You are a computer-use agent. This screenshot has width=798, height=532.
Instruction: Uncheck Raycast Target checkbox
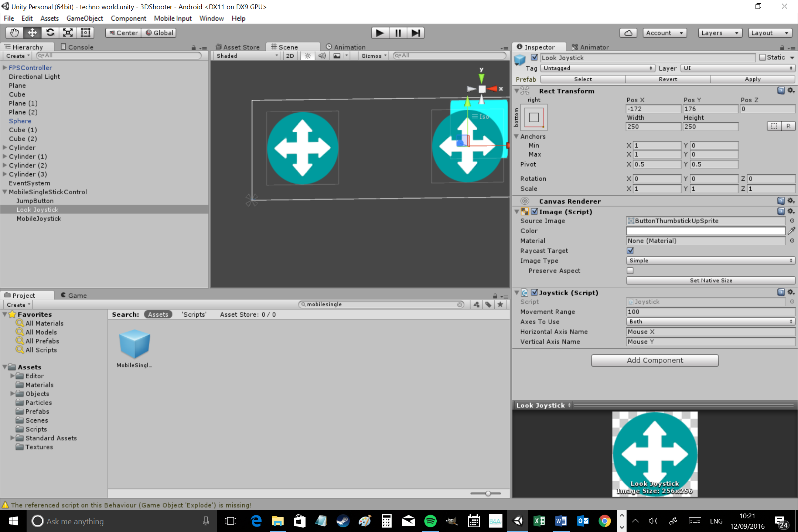click(x=630, y=251)
